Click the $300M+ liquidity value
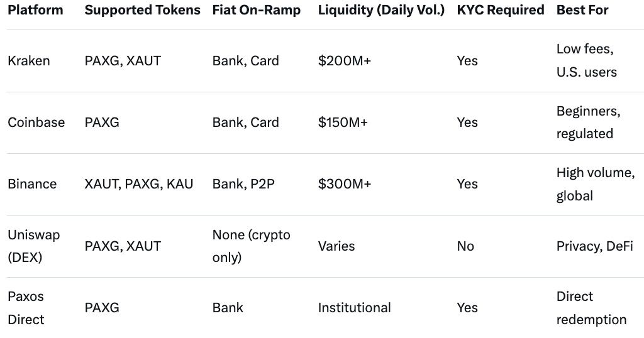Screen dimensions: 644x338 tap(345, 184)
